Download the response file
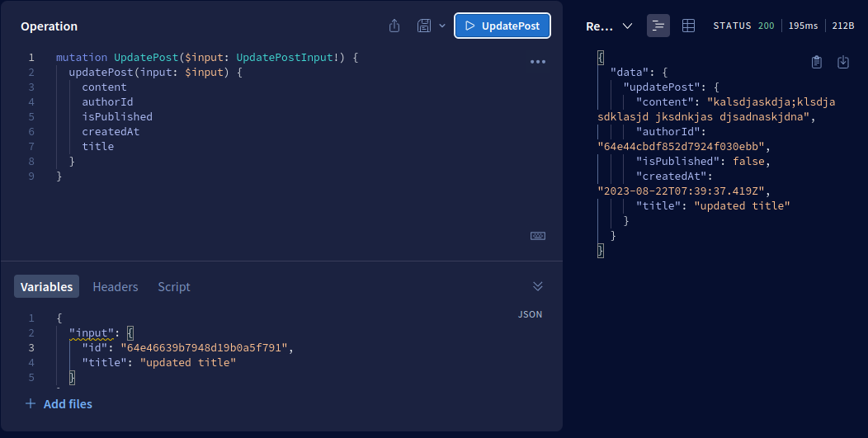Viewport: 868px width, 438px height. (x=843, y=62)
